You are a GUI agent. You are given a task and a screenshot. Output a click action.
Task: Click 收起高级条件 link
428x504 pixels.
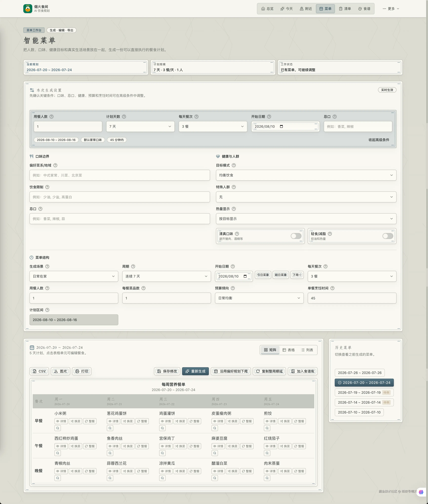(379, 140)
